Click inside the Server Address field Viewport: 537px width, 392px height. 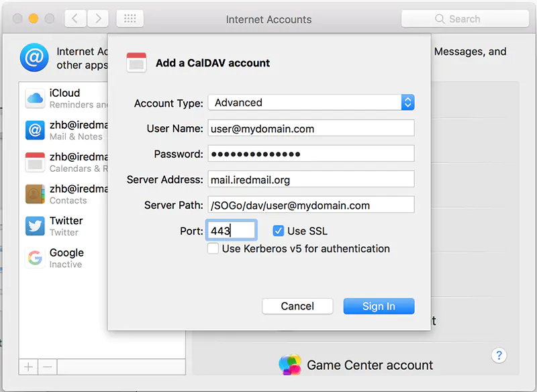[x=311, y=179]
